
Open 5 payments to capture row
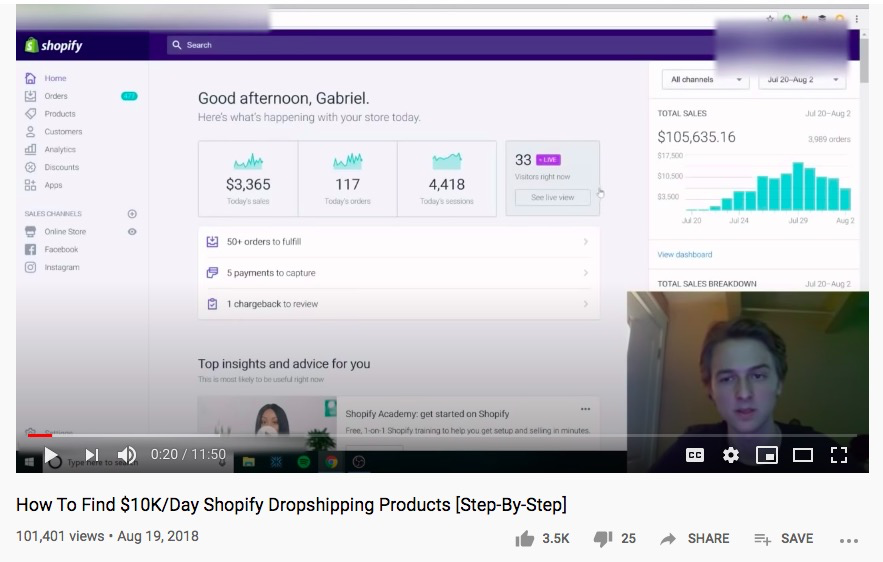(x=399, y=273)
